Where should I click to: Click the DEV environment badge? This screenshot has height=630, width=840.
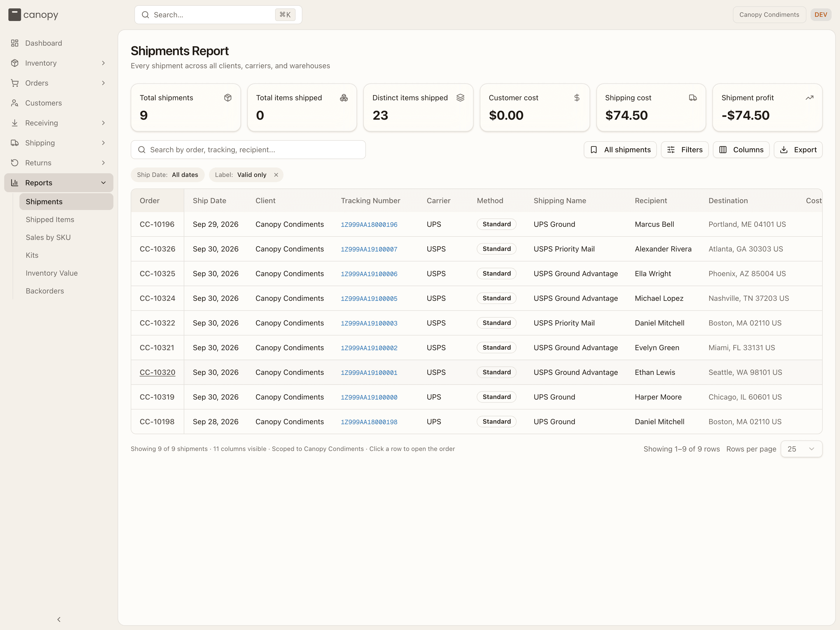[x=821, y=15]
